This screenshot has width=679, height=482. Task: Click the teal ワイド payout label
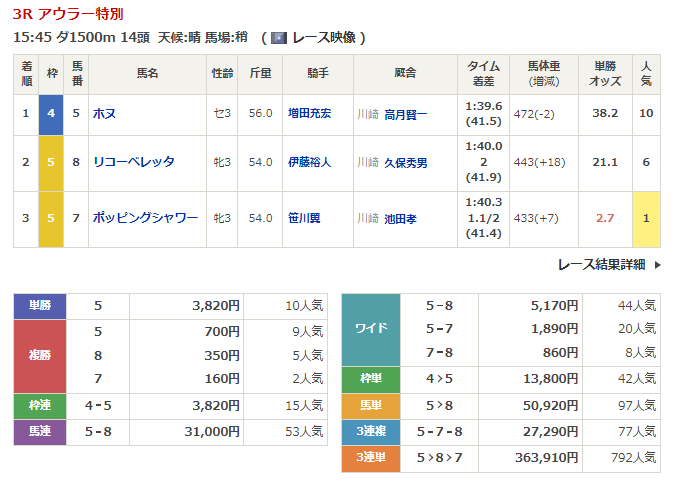370,329
